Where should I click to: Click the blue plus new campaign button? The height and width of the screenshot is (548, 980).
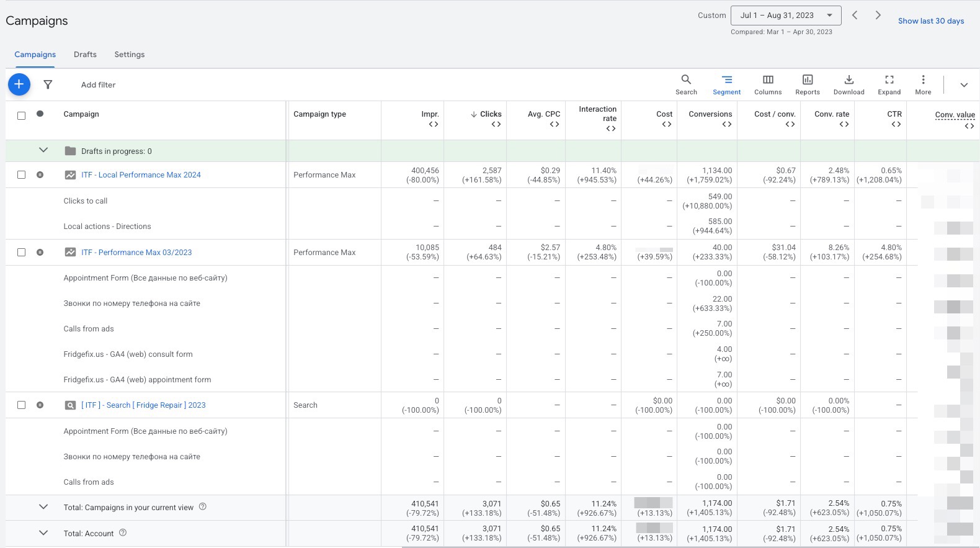tap(19, 84)
